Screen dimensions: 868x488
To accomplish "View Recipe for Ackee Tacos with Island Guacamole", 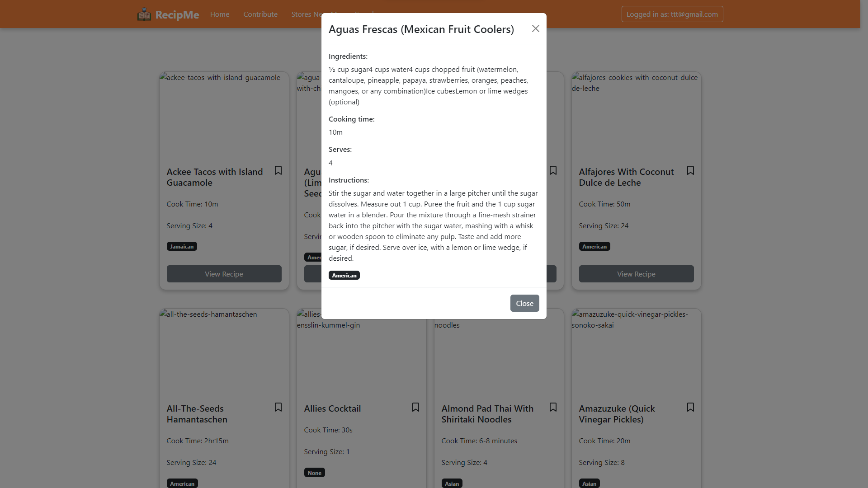I will (224, 274).
